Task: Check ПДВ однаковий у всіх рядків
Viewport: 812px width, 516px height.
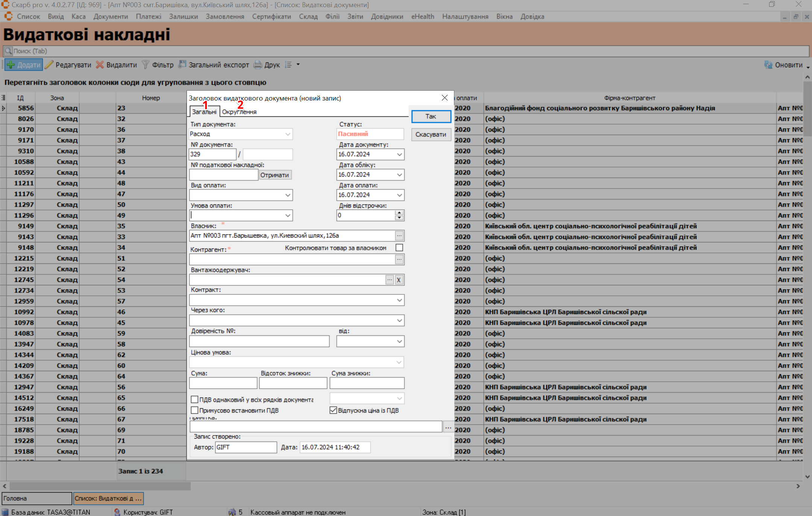Action: 194,399
